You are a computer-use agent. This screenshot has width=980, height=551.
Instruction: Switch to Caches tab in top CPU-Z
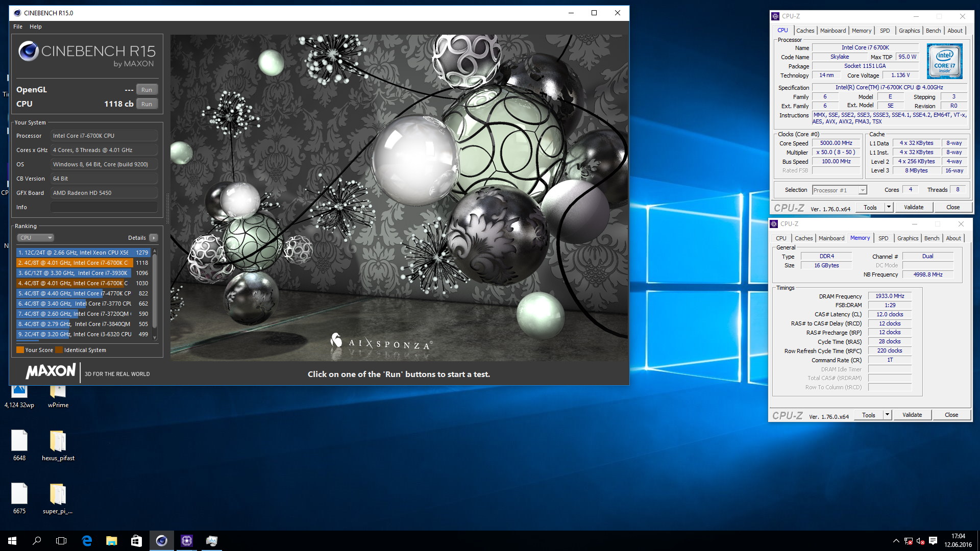click(x=805, y=31)
